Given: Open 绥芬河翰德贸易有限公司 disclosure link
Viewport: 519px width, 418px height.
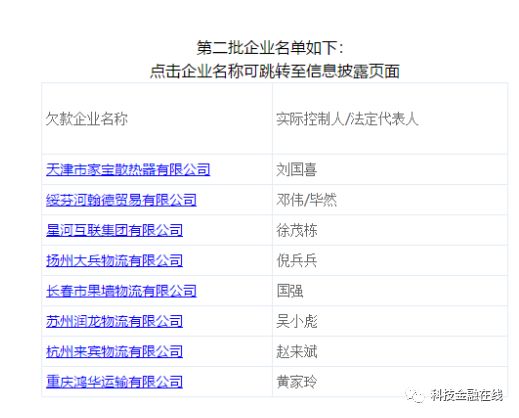Looking at the screenshot, I should [x=121, y=200].
